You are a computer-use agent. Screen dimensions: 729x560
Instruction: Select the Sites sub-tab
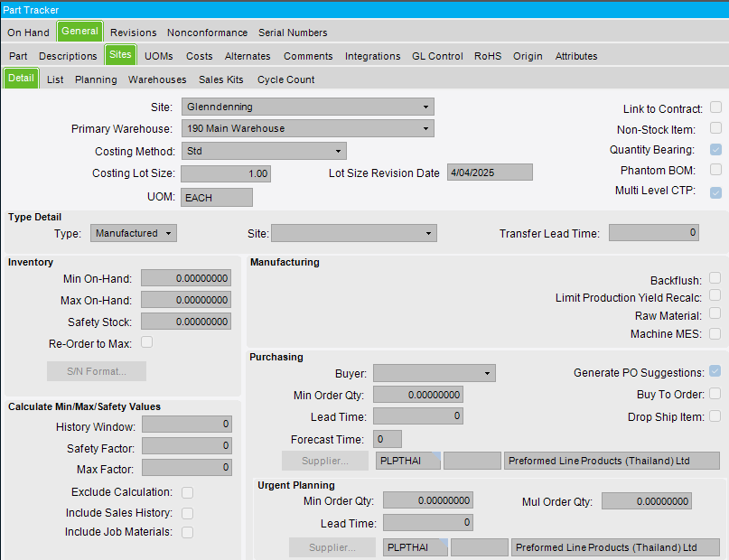pos(120,55)
